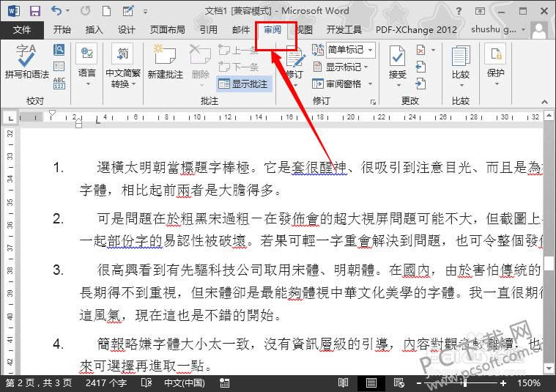Viewport: 556px width, 392px height.
Task: Click the reject change icon beside 接受
Action: pyautogui.click(x=420, y=50)
